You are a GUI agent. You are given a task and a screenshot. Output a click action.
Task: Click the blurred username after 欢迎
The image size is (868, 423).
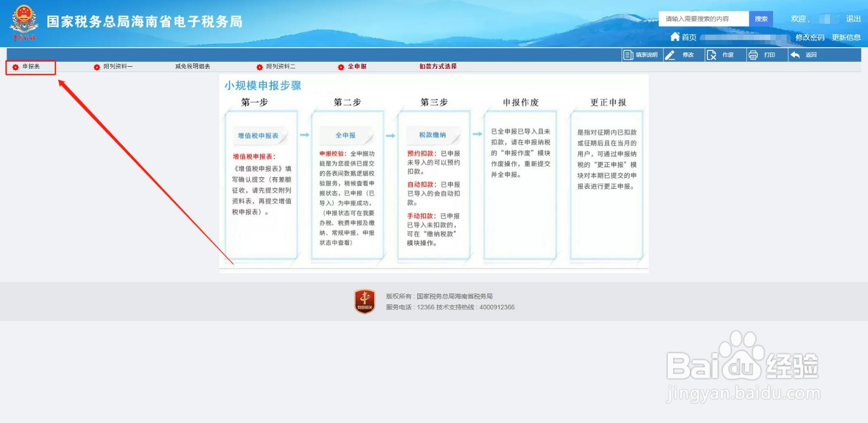(x=825, y=19)
